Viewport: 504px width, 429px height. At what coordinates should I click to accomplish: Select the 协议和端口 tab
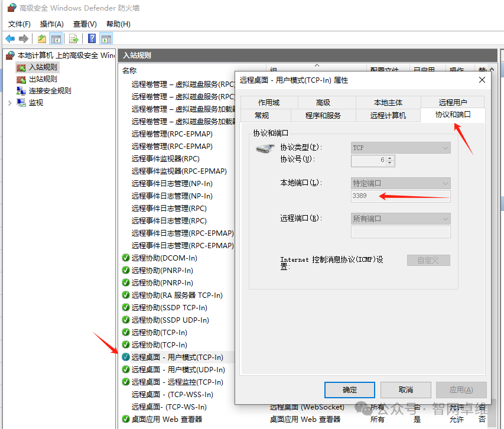[x=453, y=115]
